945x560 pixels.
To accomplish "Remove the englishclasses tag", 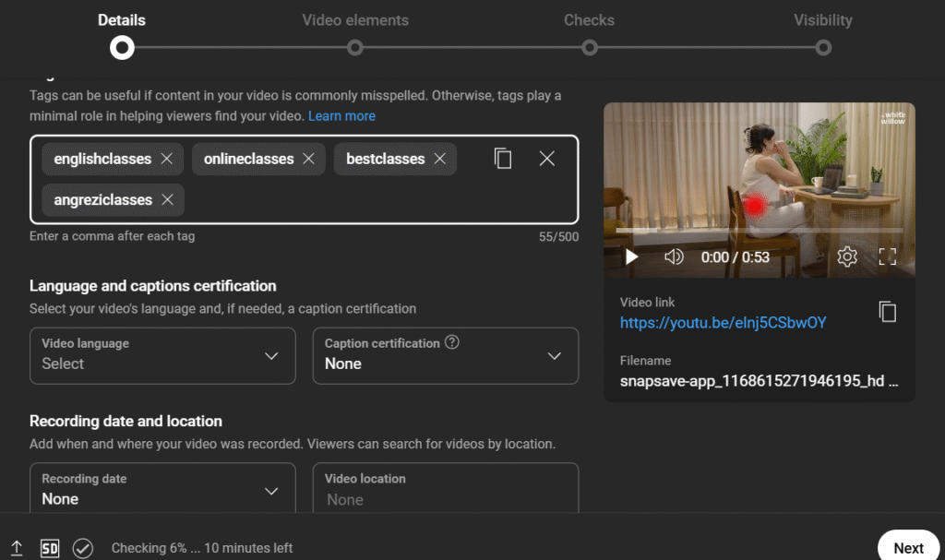I will 167,159.
